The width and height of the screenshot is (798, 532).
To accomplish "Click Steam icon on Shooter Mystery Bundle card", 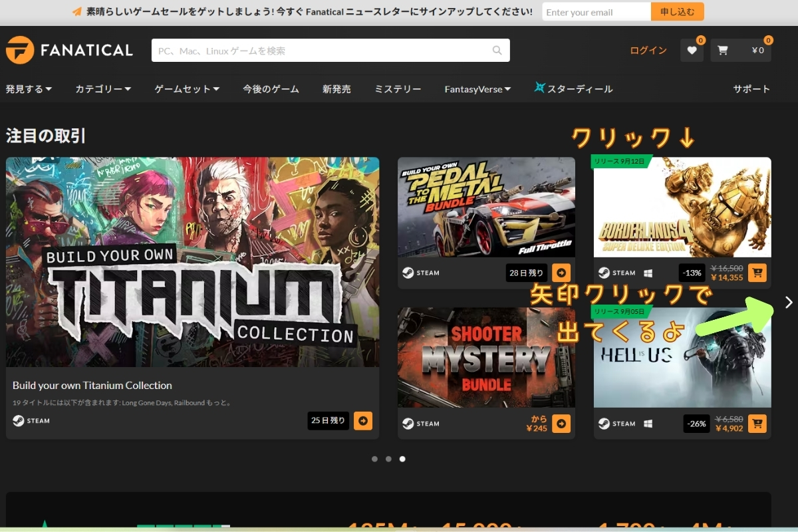I will tap(408, 424).
